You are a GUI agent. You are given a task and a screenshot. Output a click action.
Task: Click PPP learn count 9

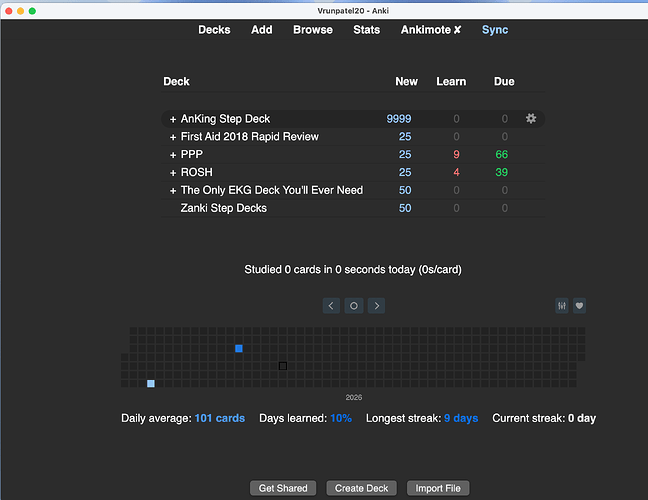point(456,155)
